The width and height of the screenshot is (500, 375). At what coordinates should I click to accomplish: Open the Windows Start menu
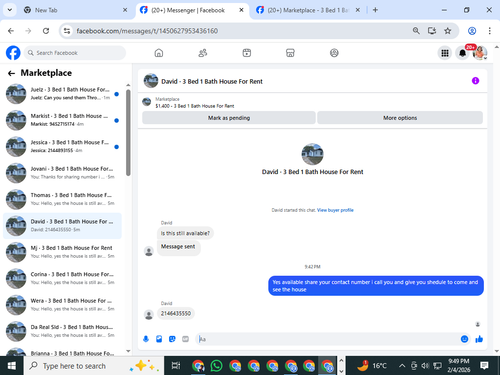tap(12, 366)
